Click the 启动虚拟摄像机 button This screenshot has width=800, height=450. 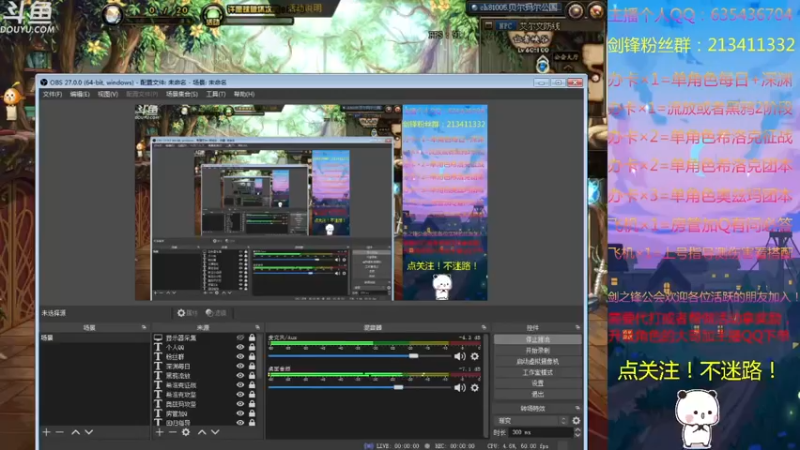pos(538,361)
